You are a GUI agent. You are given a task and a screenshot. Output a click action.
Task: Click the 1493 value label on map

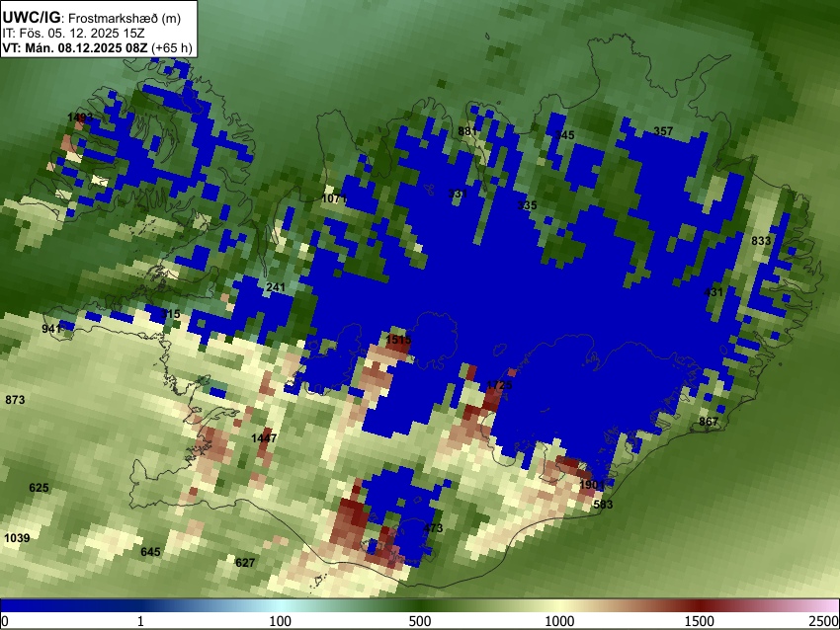(80, 118)
